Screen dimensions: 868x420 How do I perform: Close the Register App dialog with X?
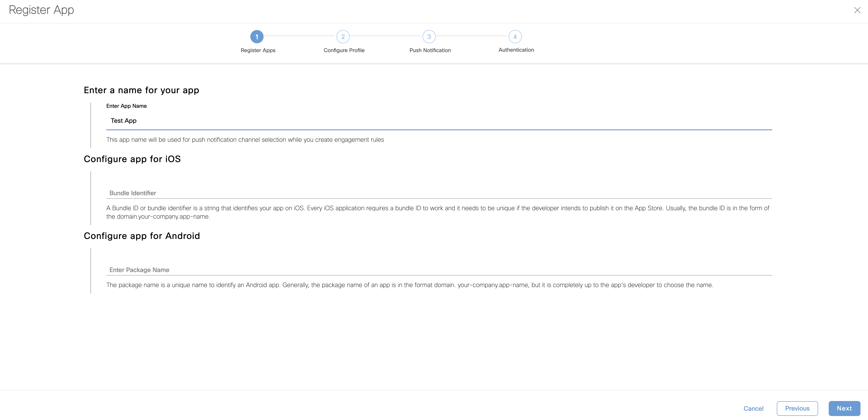pos(857,10)
